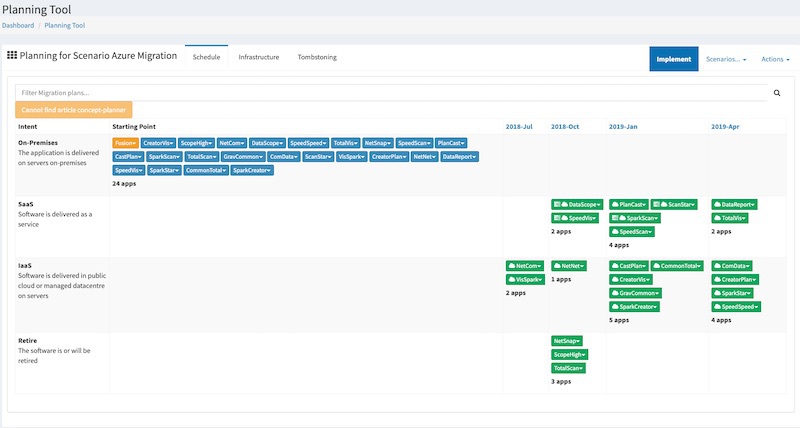Click the green NetSnap Retire tag
Viewport: 800px width, 428px height.
(x=566, y=341)
